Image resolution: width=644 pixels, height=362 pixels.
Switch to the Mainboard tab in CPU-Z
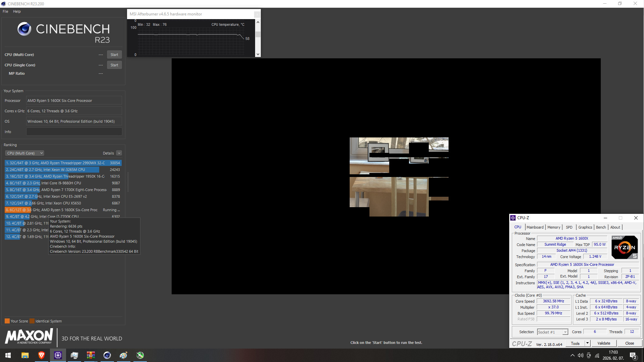pyautogui.click(x=535, y=227)
